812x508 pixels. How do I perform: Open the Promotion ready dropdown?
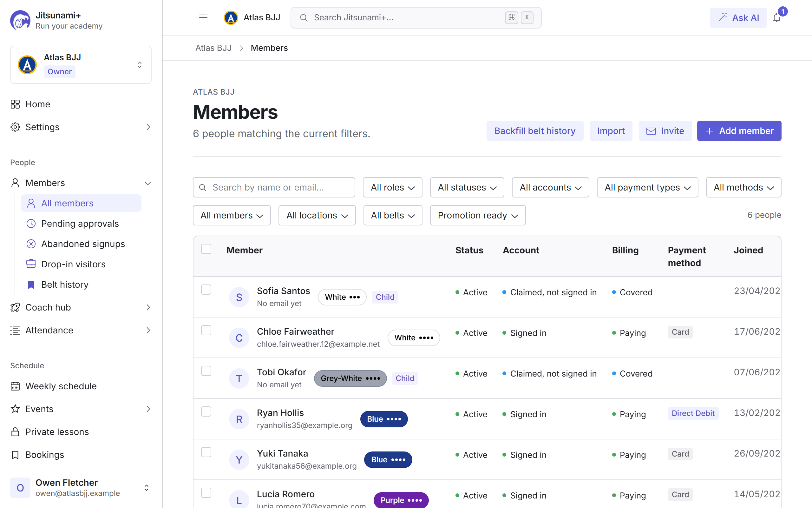pos(478,215)
